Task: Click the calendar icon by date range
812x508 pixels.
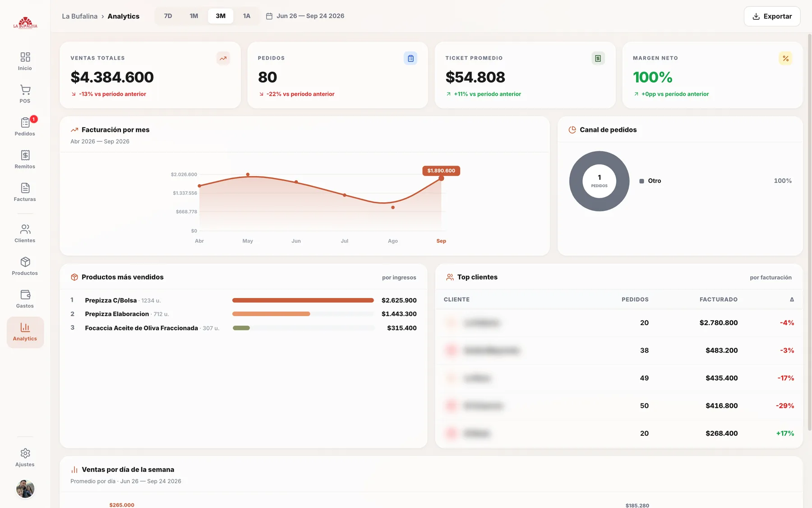Action: pyautogui.click(x=269, y=16)
